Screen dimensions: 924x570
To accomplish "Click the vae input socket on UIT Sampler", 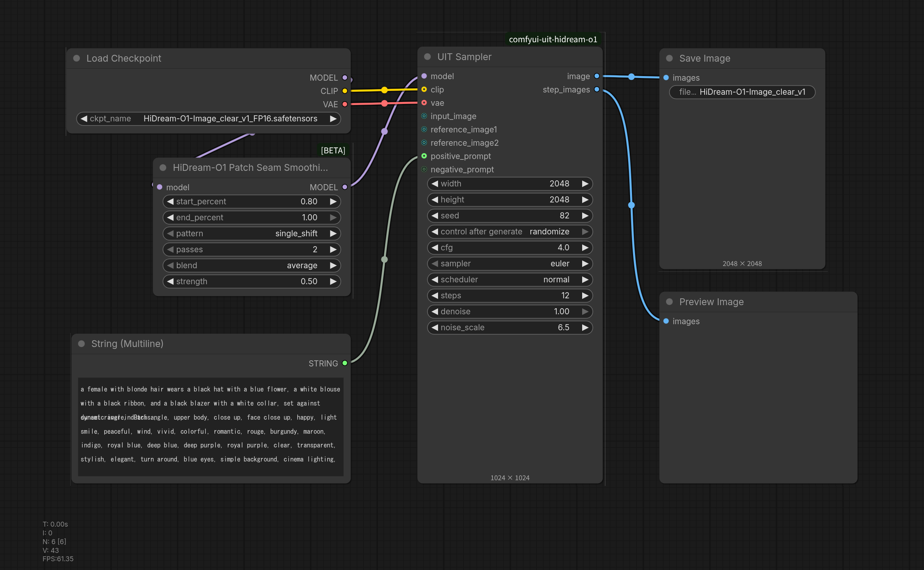I will pos(424,103).
